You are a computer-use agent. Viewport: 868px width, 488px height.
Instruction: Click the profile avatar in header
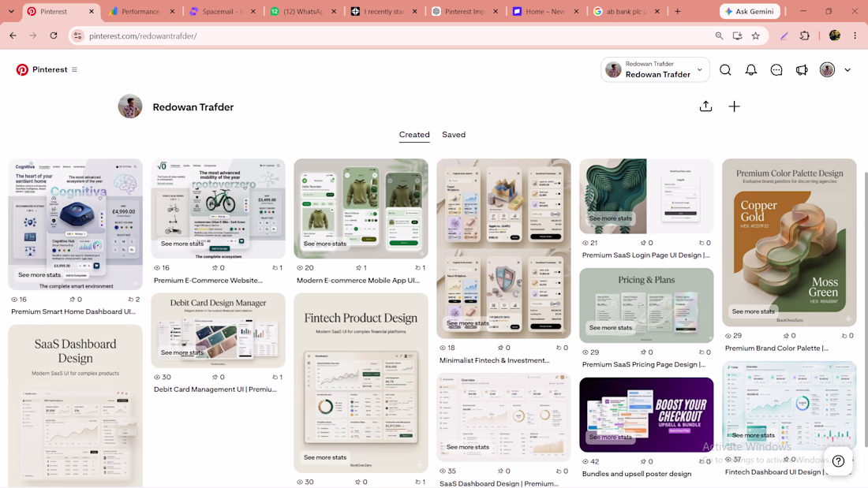(x=827, y=69)
